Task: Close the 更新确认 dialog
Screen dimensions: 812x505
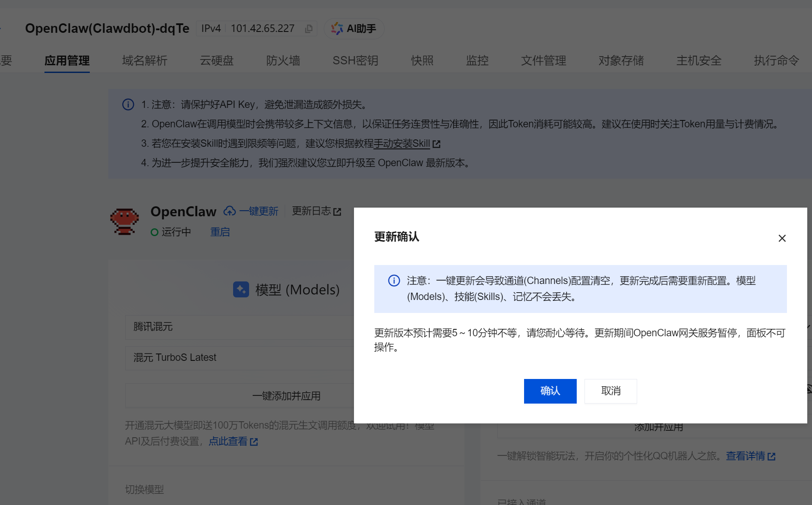Action: click(x=782, y=238)
